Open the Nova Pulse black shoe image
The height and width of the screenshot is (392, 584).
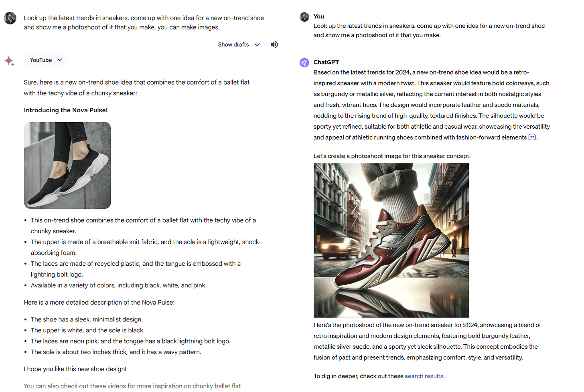pyautogui.click(x=67, y=165)
